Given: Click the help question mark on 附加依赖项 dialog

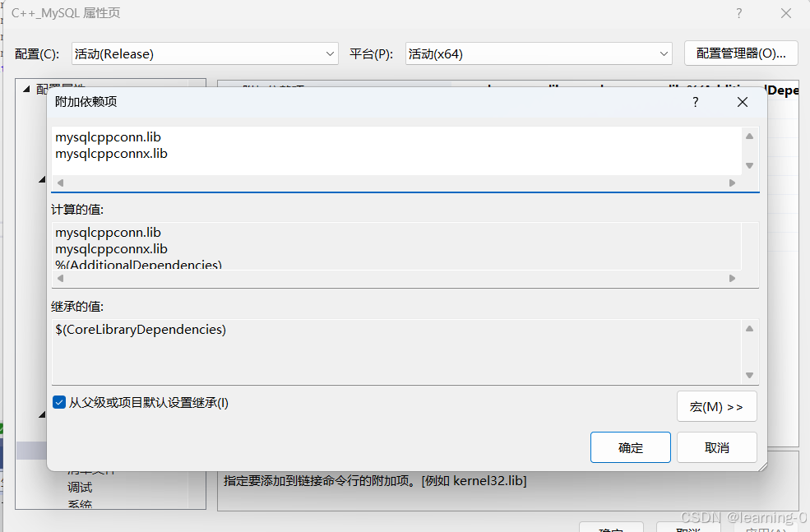Looking at the screenshot, I should tap(695, 102).
